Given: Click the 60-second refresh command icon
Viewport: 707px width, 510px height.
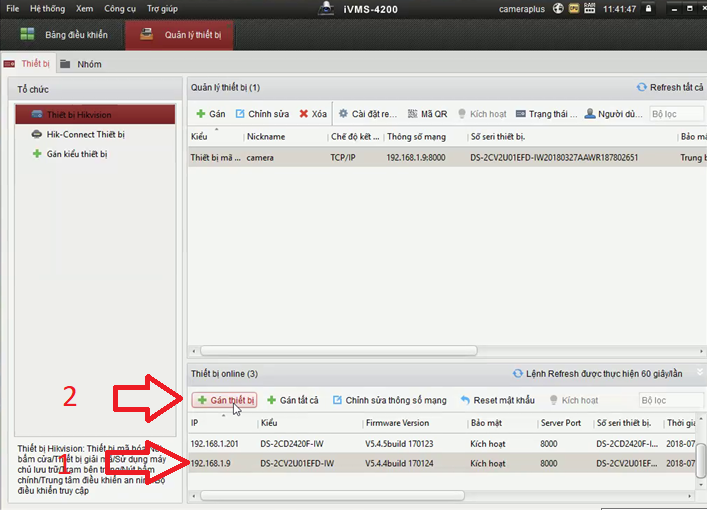Looking at the screenshot, I should (x=518, y=373).
